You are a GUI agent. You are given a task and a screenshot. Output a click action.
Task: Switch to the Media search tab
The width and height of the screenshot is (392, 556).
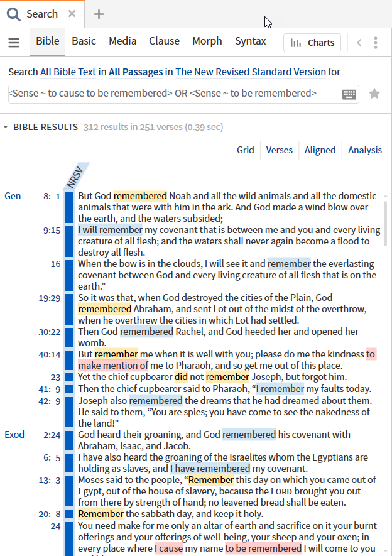122,41
